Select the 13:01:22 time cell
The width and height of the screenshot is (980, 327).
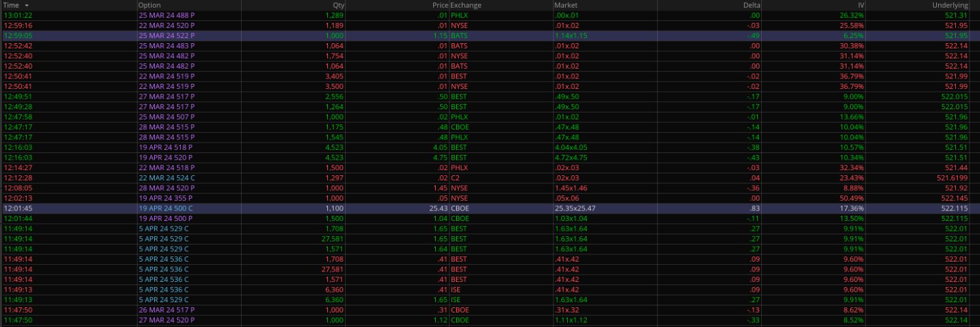coord(18,15)
